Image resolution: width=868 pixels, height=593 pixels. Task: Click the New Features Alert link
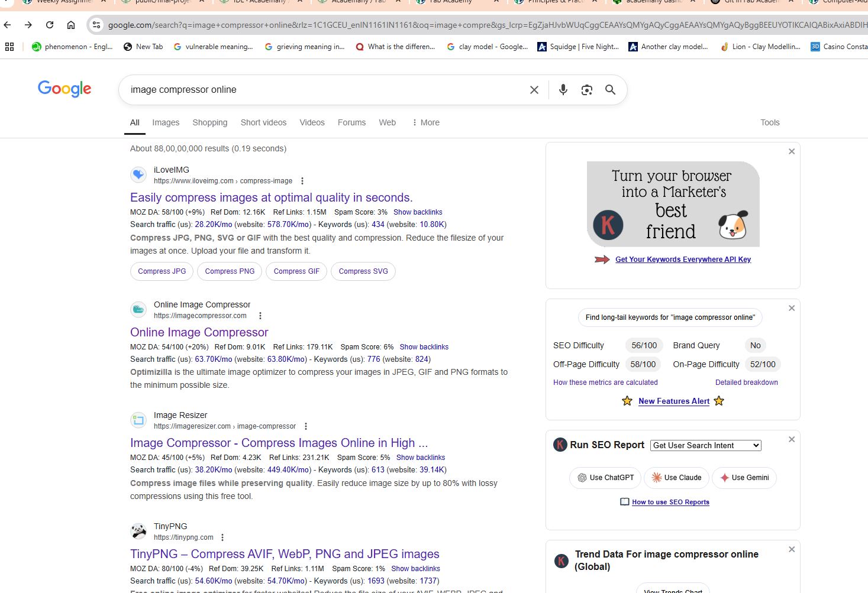tap(674, 401)
